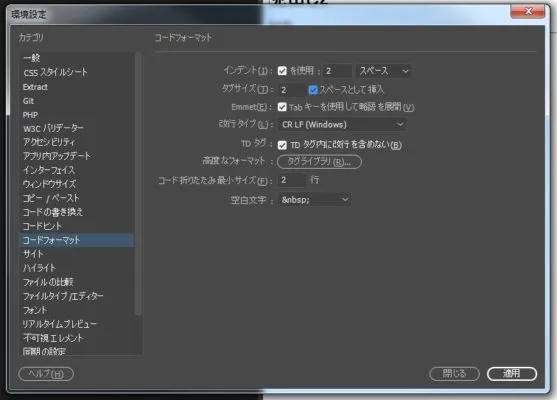Close the 環境設定 dialog with X
Image resolution: width=557 pixels, height=400 pixels.
(x=528, y=11)
